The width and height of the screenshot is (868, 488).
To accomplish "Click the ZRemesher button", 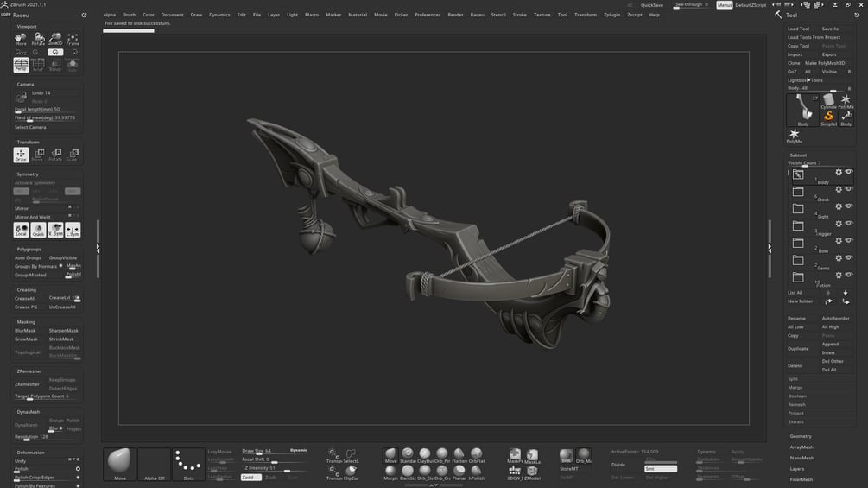I will [x=27, y=384].
